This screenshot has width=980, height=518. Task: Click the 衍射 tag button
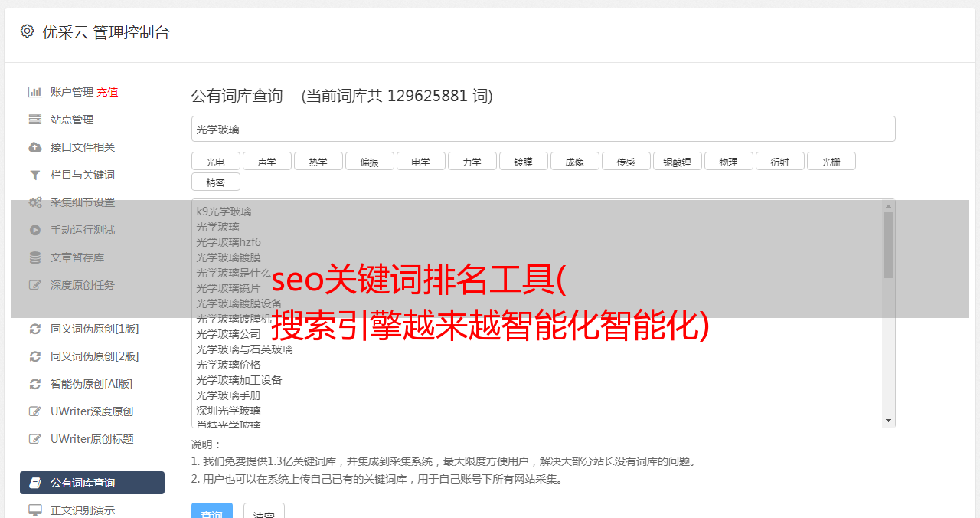(780, 161)
